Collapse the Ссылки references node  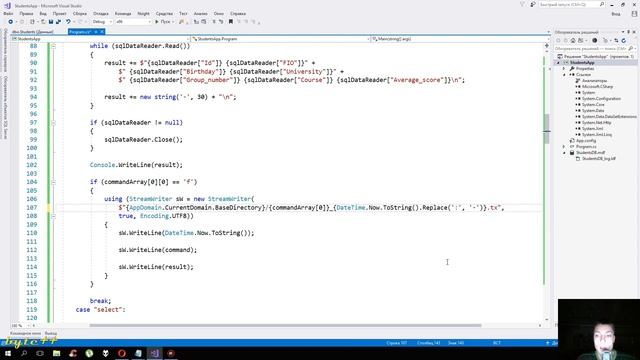[564, 75]
